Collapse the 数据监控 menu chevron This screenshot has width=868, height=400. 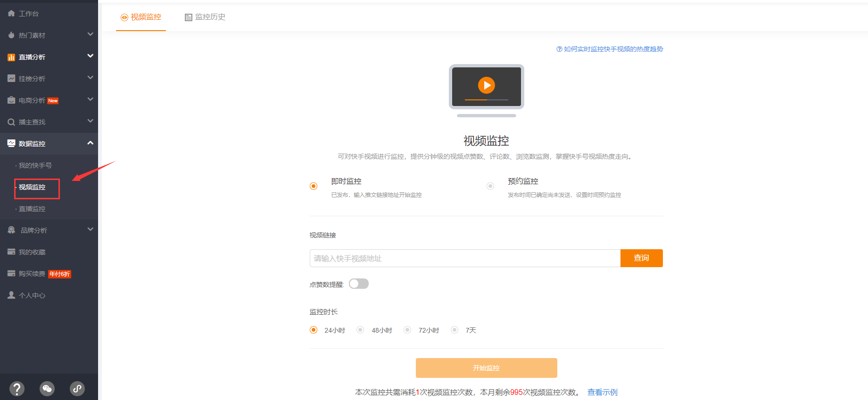(x=91, y=143)
